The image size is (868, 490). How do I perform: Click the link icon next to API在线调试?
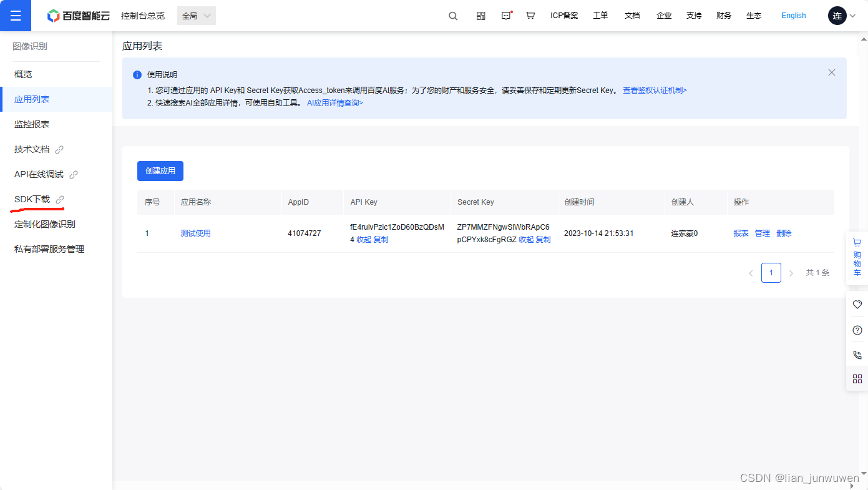pyautogui.click(x=74, y=175)
